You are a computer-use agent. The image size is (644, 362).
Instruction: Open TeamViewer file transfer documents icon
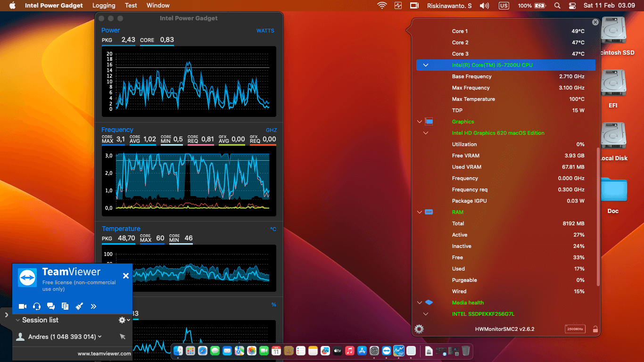[x=65, y=306]
